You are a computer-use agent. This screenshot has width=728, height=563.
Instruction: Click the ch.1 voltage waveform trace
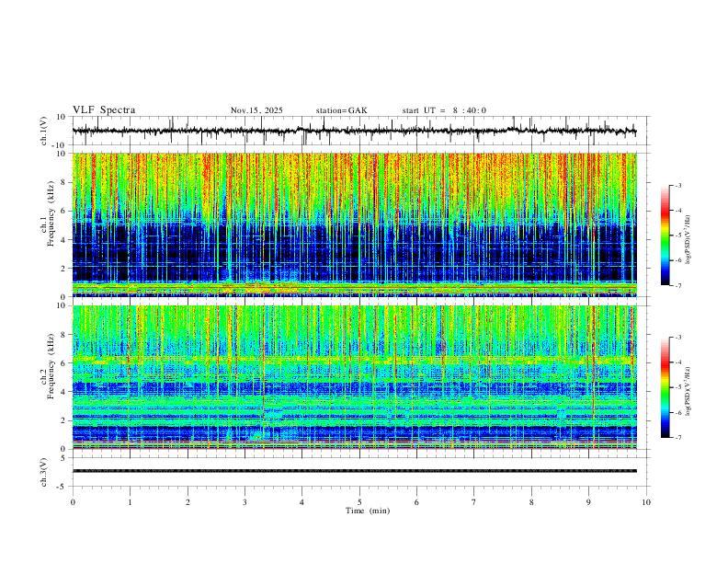[354, 131]
